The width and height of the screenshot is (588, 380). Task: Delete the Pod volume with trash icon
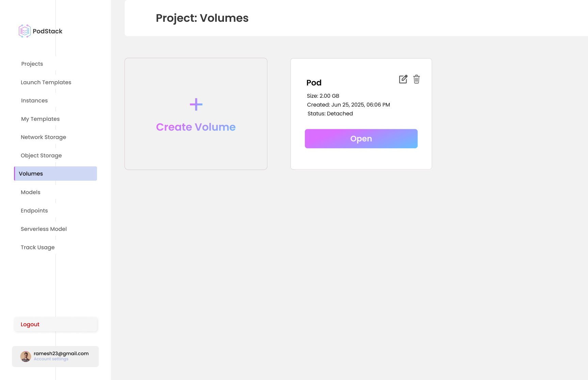click(416, 79)
